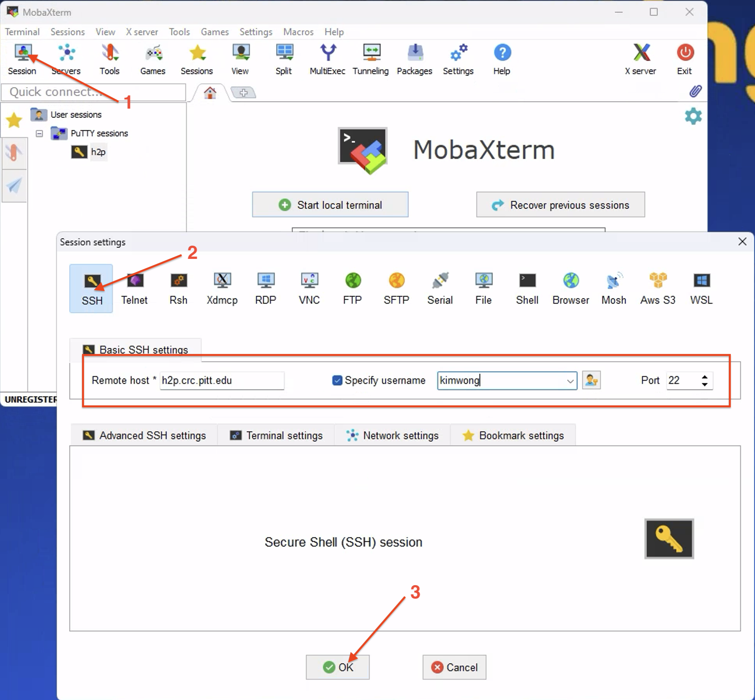755x700 pixels.
Task: Open the Servers toolbar icon
Action: point(66,60)
